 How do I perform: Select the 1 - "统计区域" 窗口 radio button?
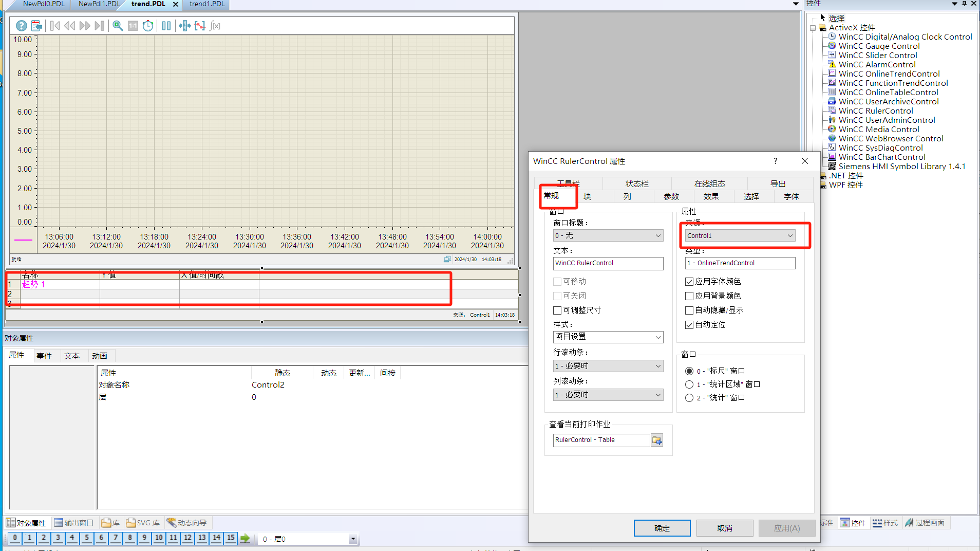pyautogui.click(x=689, y=384)
